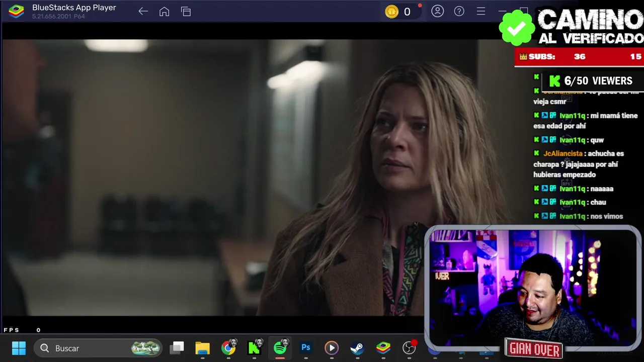Open BlueStacks account profile icon
644x362 pixels.
438,11
